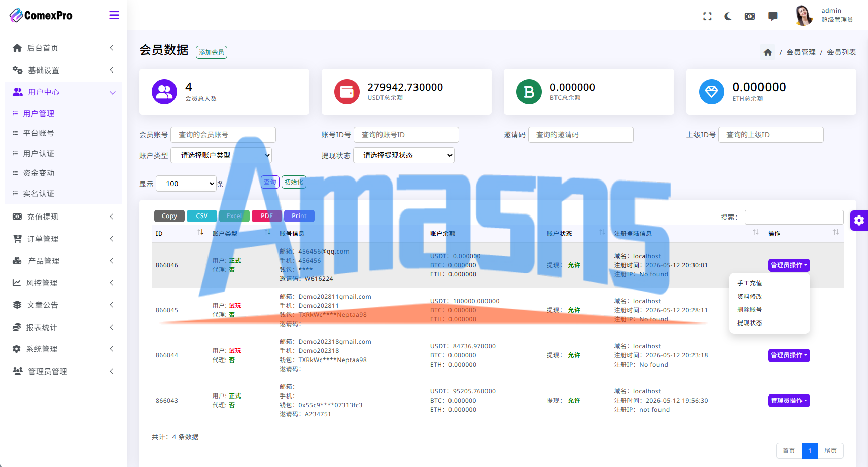This screenshot has height=467, width=868.
Task: Open the banknote icon in header
Action: (749, 16)
